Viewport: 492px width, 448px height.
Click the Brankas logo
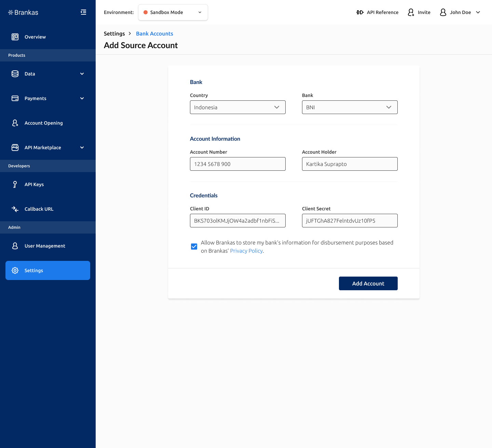pos(23,12)
